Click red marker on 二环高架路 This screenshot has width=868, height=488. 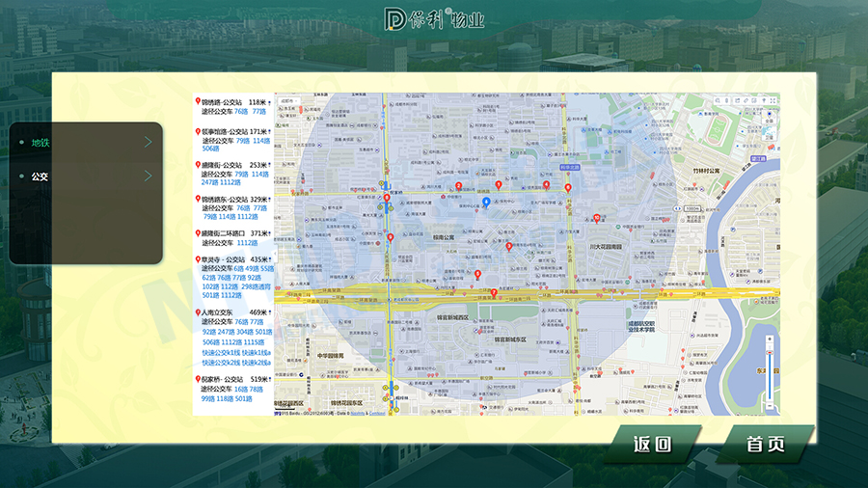coord(495,292)
